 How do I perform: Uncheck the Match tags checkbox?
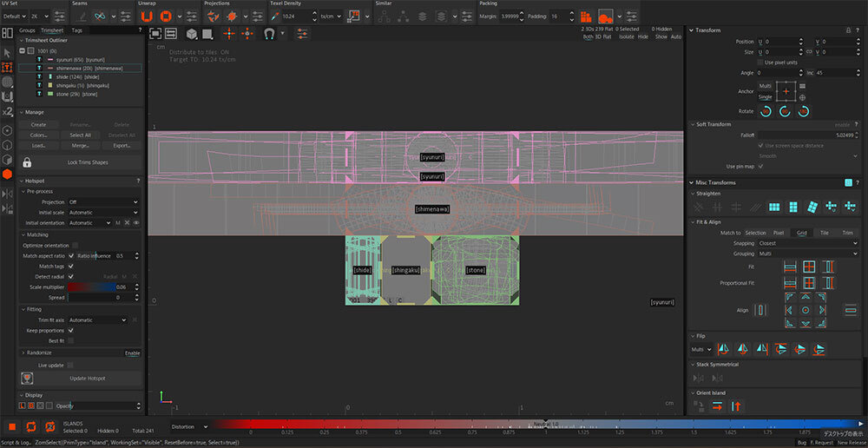pyautogui.click(x=71, y=267)
